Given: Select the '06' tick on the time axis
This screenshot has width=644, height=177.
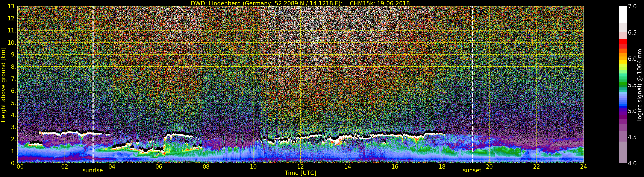Looking at the screenshot, I should (x=159, y=167).
